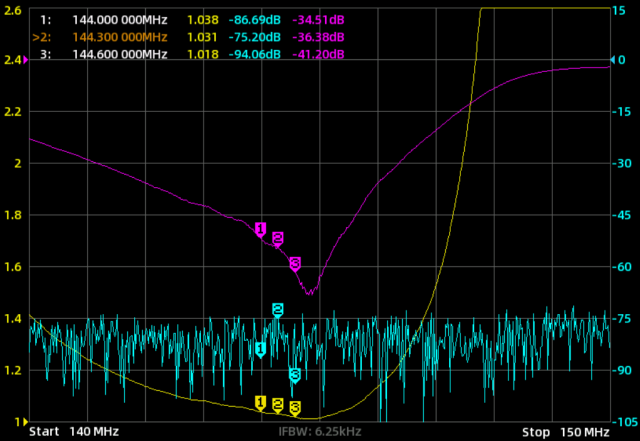This screenshot has width=640, height=441.
Task: Activate the '>2:' active marker indicator
Action: (x=42, y=37)
